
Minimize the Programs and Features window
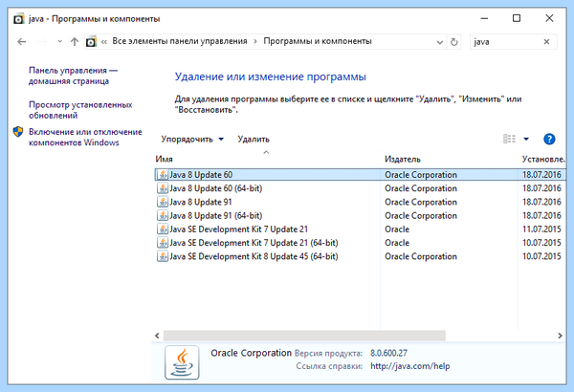(x=484, y=18)
